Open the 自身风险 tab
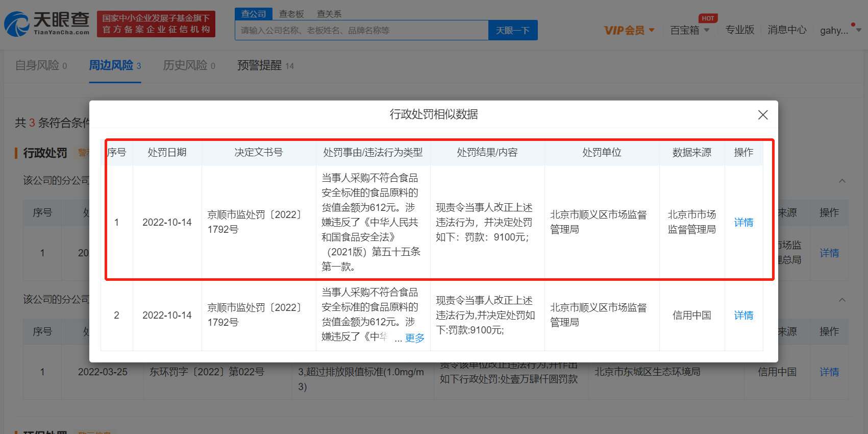 coord(41,65)
